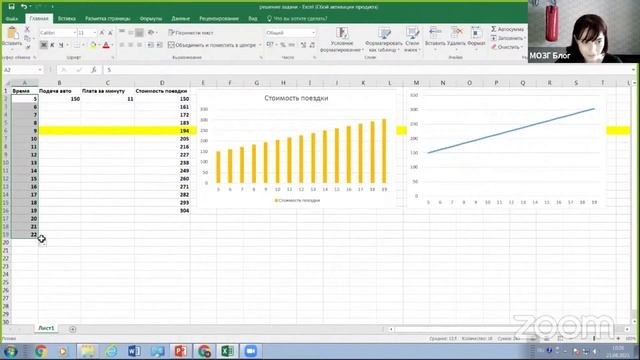Open the File (Файл) tab
Viewport: 640px width, 360px height.
tap(12, 19)
